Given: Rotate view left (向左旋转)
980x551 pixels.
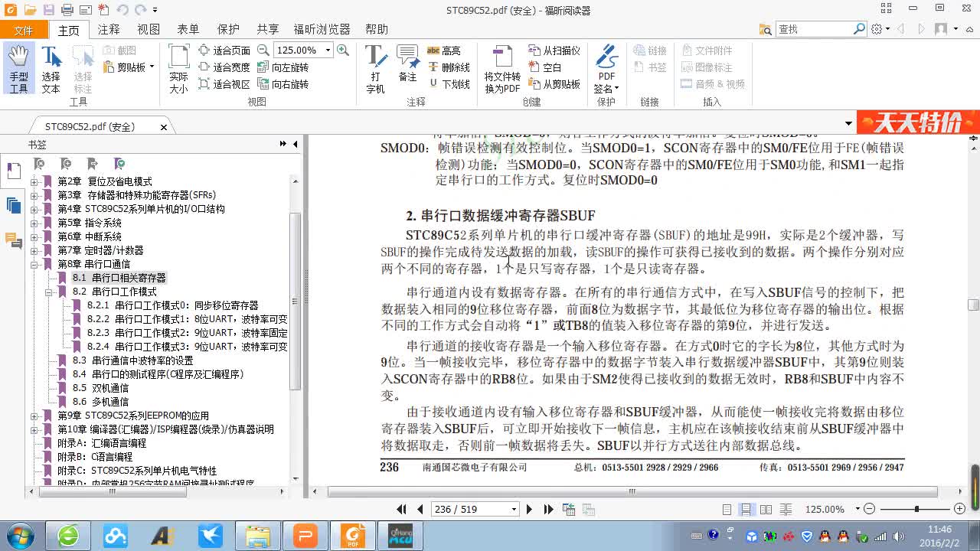Looking at the screenshot, I should pos(283,67).
